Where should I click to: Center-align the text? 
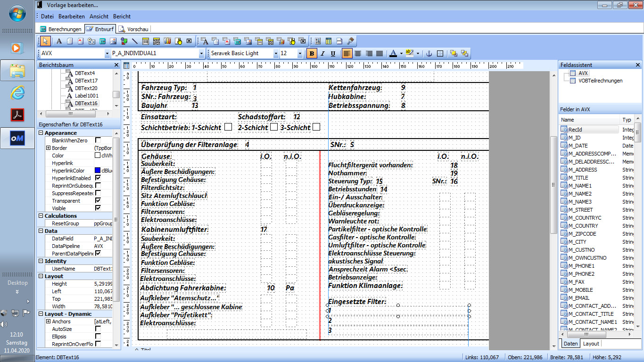(x=358, y=53)
